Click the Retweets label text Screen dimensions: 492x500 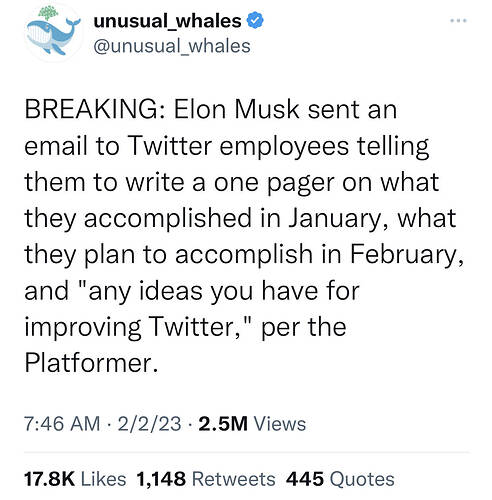coord(234,479)
